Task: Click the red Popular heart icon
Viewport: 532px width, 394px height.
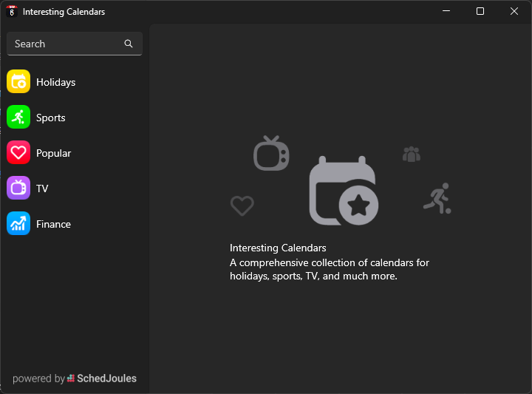Action: point(18,153)
